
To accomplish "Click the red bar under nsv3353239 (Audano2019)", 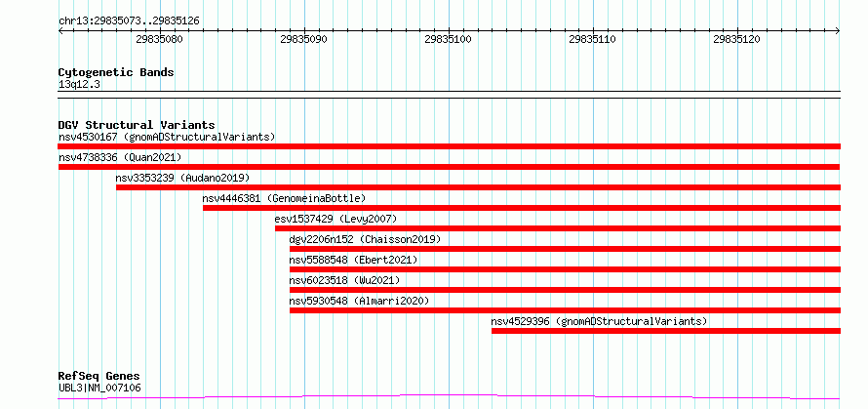I will point(478,187).
